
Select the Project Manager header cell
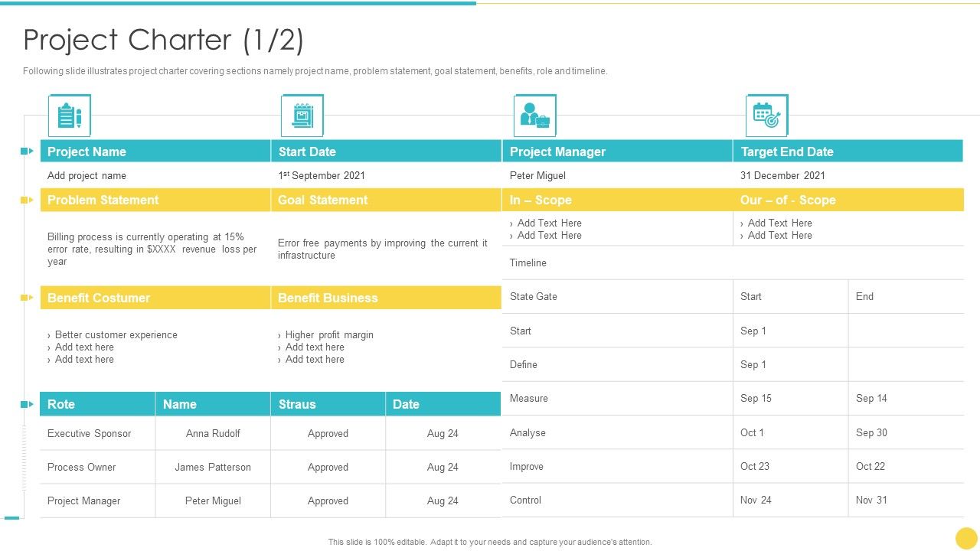617,152
